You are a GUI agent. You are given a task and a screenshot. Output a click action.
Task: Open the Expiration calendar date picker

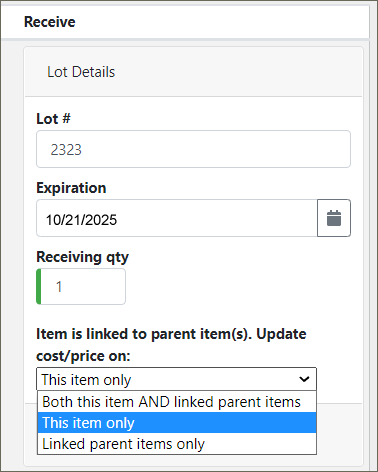tap(334, 218)
